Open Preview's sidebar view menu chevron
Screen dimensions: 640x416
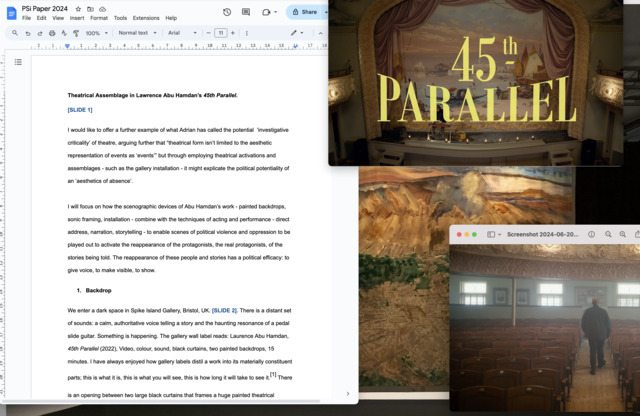click(499, 235)
